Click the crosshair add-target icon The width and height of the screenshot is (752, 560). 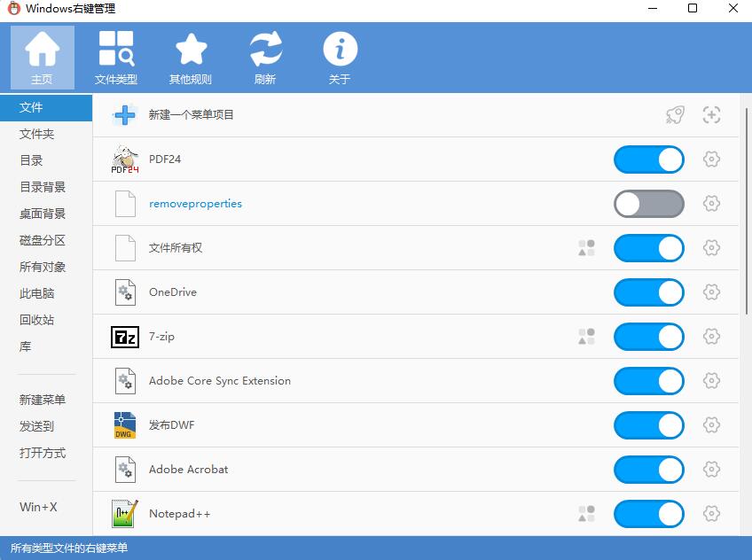(712, 114)
